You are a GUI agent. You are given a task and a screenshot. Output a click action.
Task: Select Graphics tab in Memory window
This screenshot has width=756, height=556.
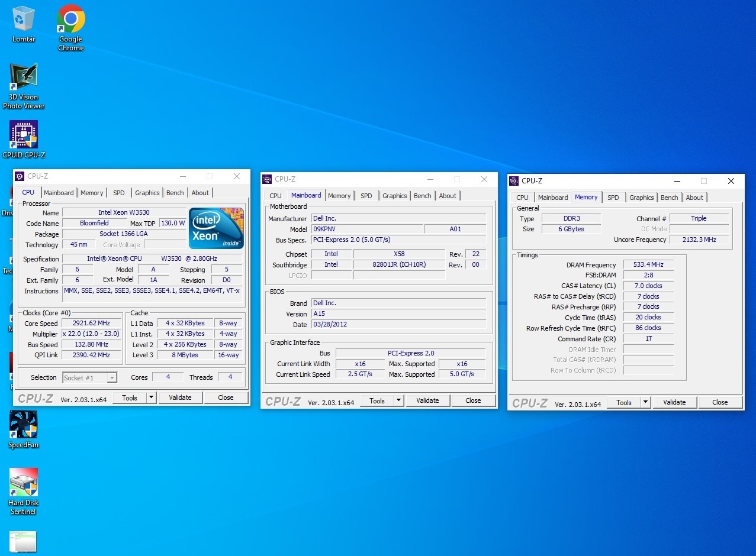pyautogui.click(x=642, y=198)
